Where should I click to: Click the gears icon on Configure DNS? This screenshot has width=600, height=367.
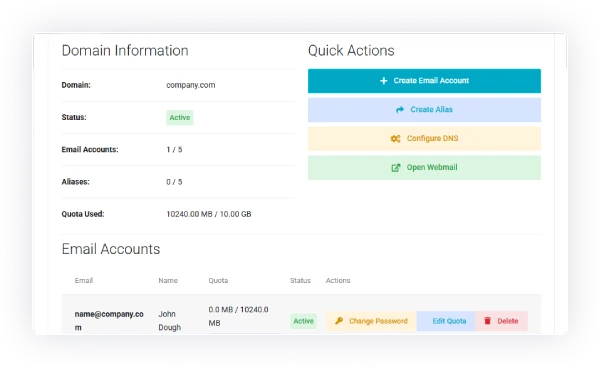point(395,139)
